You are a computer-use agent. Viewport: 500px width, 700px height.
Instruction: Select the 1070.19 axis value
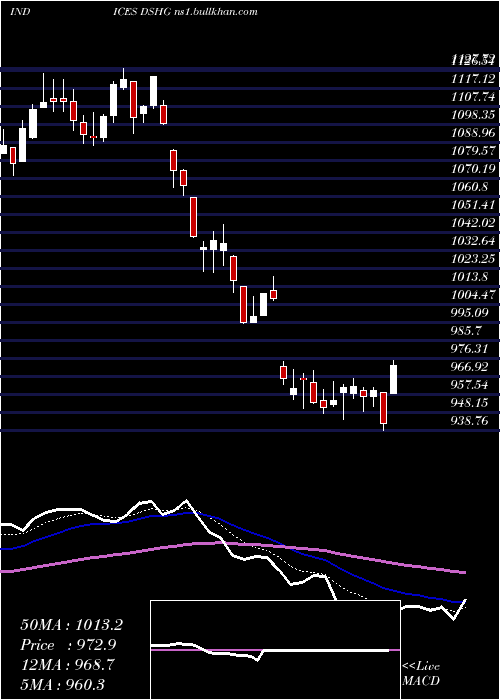click(x=474, y=169)
